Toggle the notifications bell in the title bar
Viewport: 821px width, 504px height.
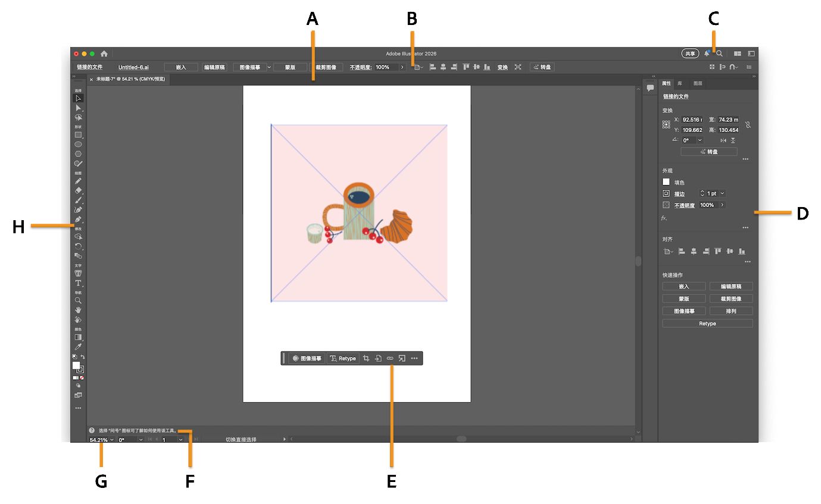click(707, 53)
